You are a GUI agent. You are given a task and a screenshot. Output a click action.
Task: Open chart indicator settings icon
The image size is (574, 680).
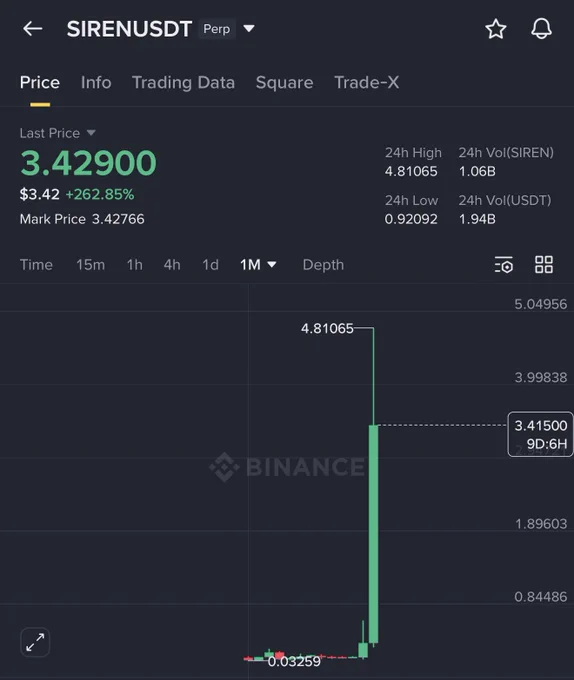[x=504, y=265]
